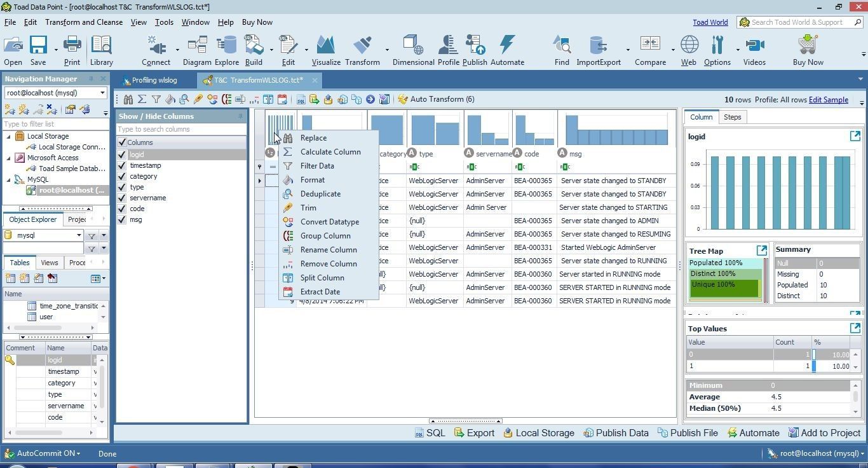
Task: Toggle the Columns select-all checkbox
Action: pos(122,142)
